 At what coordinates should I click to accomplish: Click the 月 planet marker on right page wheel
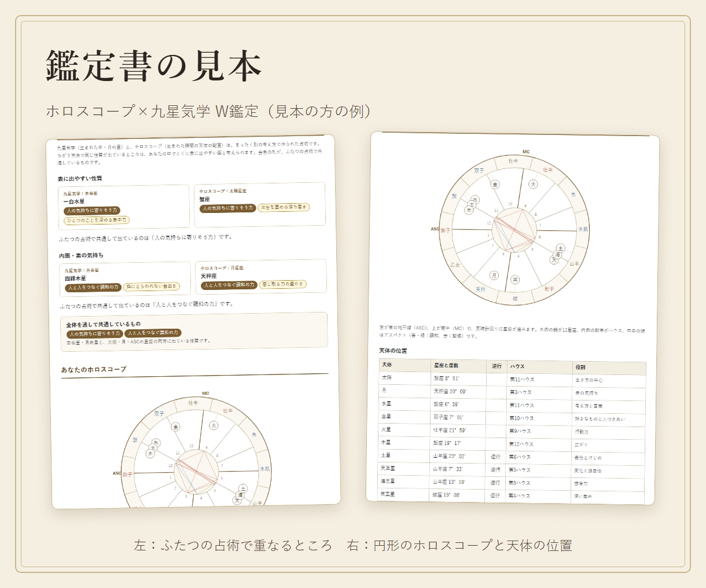(494, 275)
